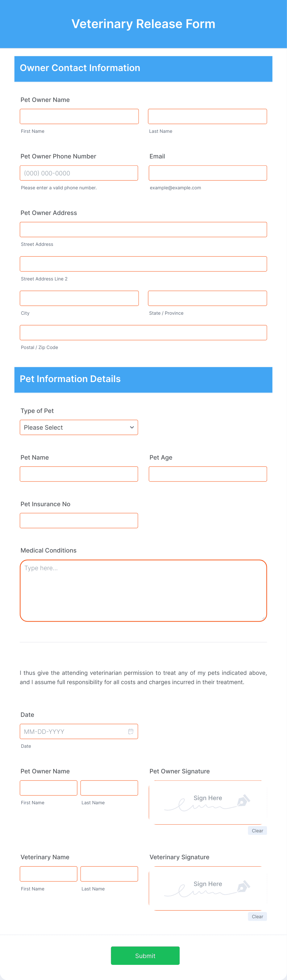This screenshot has width=287, height=980.
Task: Click the Pet Owner Phone Number field
Action: point(79,173)
